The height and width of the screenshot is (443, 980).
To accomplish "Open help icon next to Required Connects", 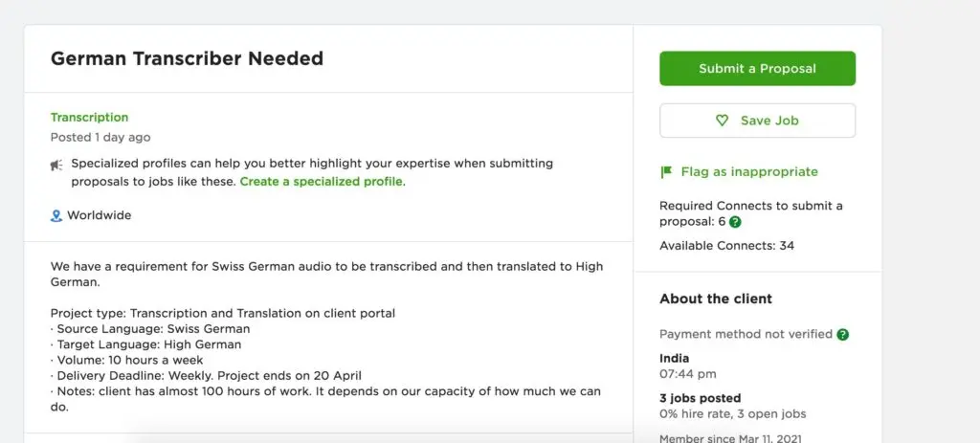I will click(735, 222).
